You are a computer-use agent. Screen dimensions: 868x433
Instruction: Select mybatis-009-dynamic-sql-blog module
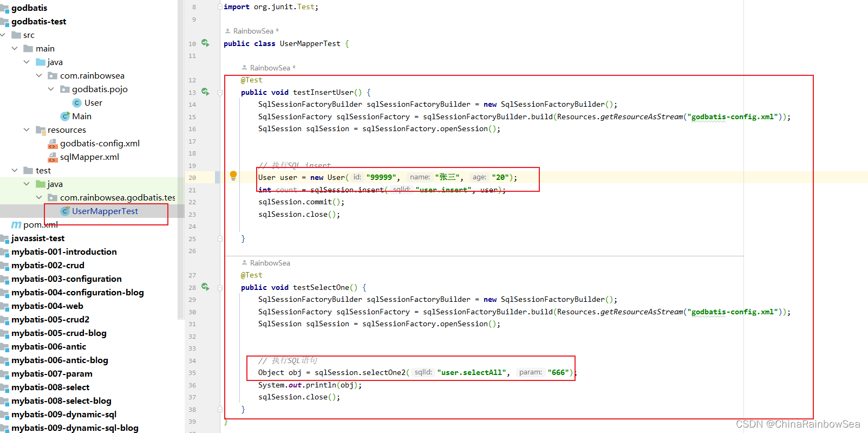tap(75, 428)
